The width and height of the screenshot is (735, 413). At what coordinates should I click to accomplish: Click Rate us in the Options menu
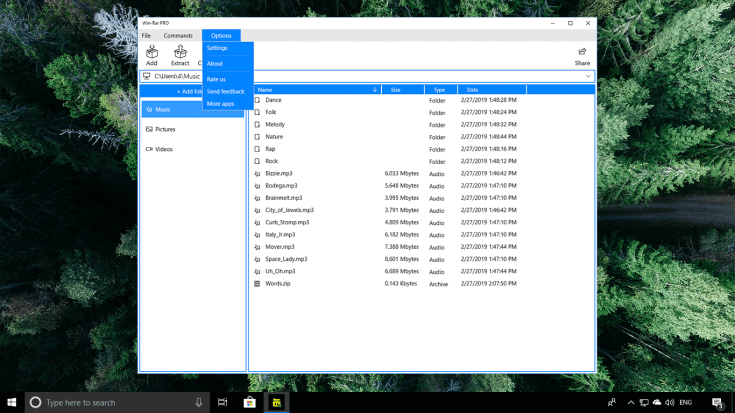coord(216,79)
